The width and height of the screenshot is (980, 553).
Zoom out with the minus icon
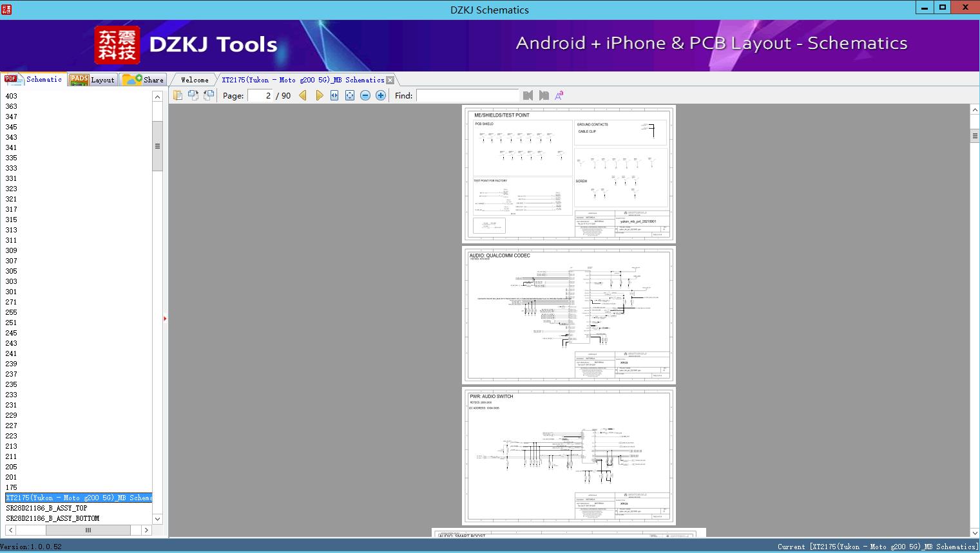pyautogui.click(x=365, y=95)
